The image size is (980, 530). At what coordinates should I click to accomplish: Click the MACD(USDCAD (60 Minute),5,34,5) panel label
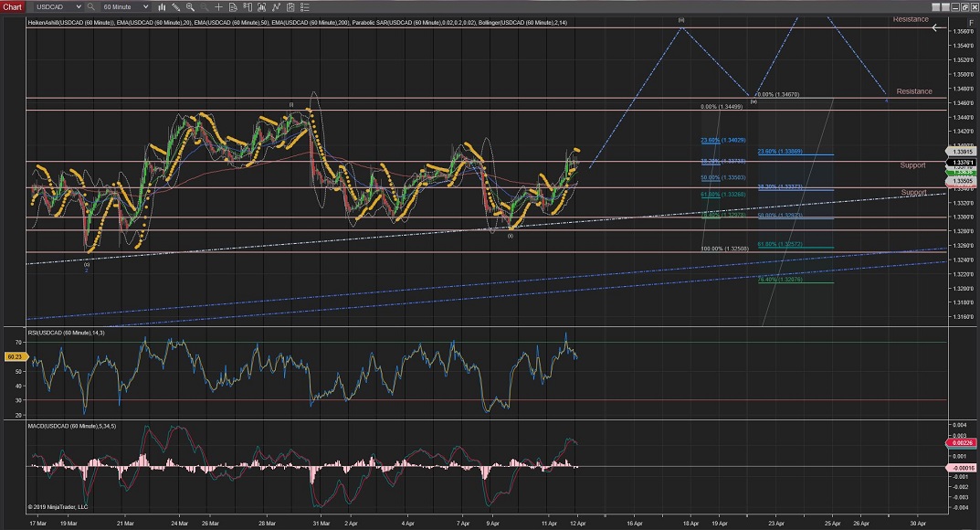point(72,426)
